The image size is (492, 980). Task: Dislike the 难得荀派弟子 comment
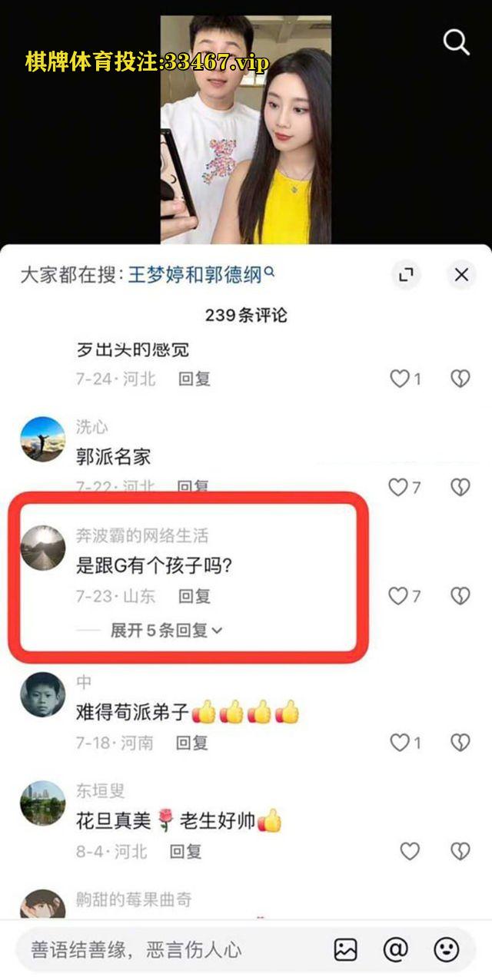(460, 743)
